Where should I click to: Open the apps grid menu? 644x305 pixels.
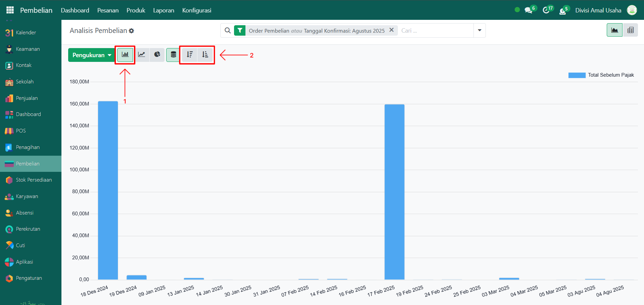10,10
